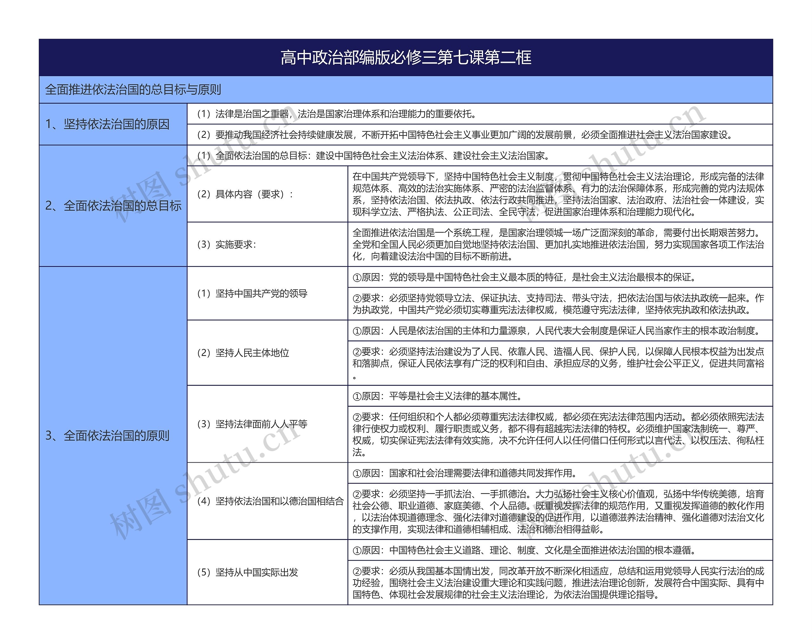The image size is (812, 644).
Task: Click cell (2) 具体内容（要求）
Action: tap(245, 194)
